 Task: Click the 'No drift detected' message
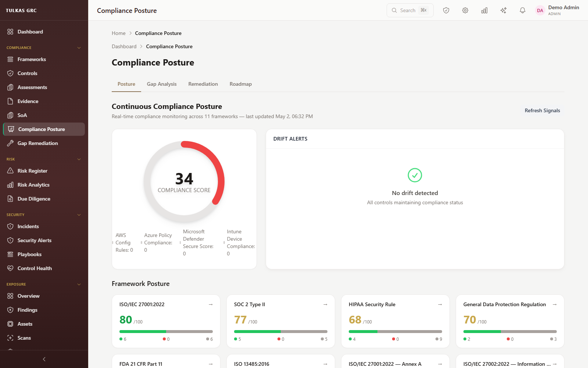[415, 193]
